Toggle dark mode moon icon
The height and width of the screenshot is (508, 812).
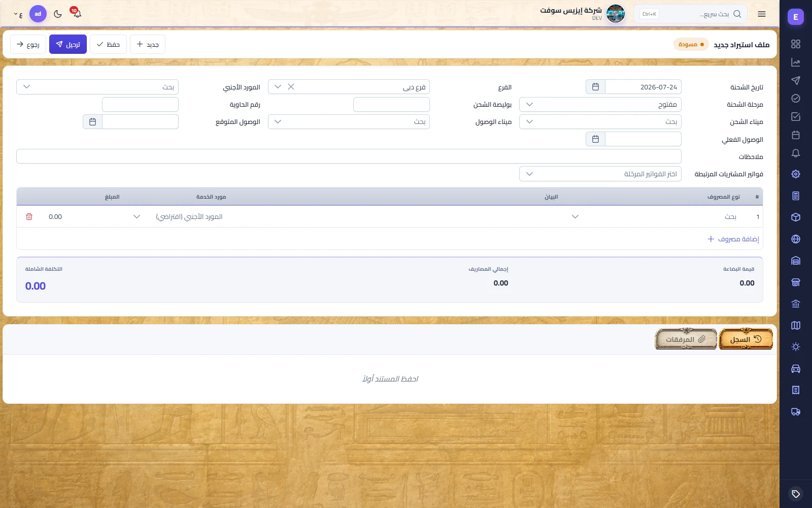click(58, 14)
